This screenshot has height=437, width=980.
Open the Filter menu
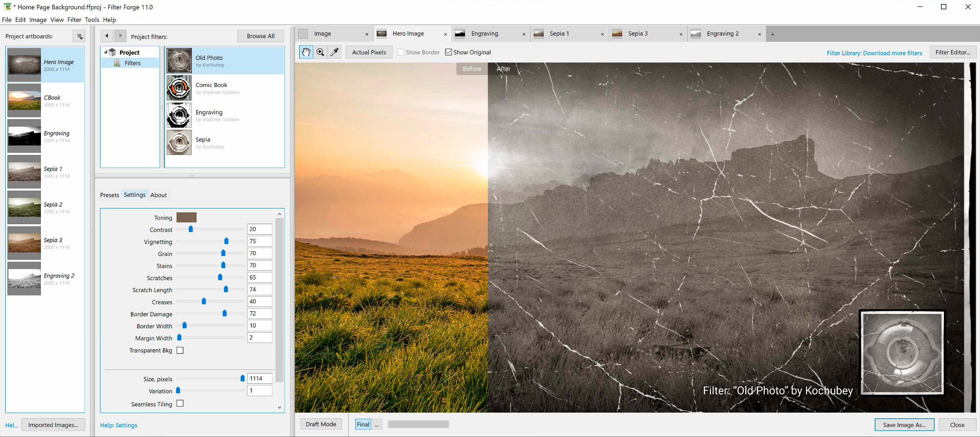click(x=74, y=20)
